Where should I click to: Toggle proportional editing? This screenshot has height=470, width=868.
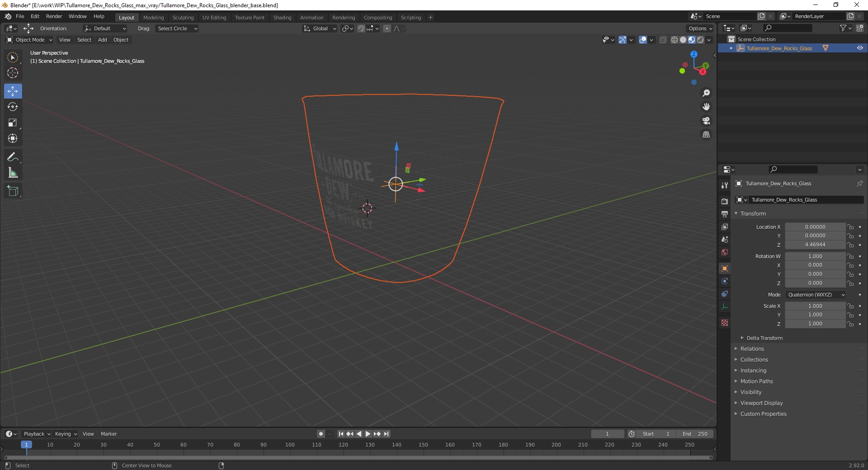[387, 28]
